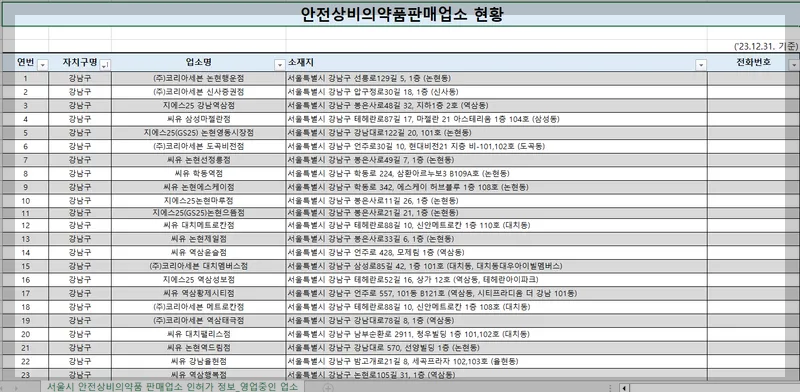This screenshot has height=392, width=800.
Task: Click the title 안전상비의약품판매업소 현황
Action: pos(403,15)
